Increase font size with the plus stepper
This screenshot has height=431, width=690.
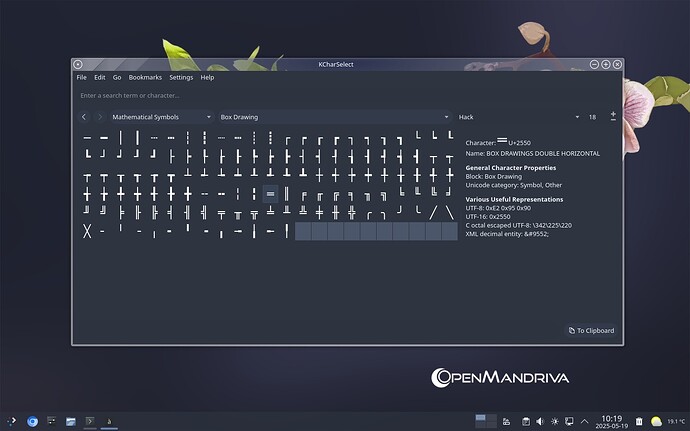tap(613, 114)
